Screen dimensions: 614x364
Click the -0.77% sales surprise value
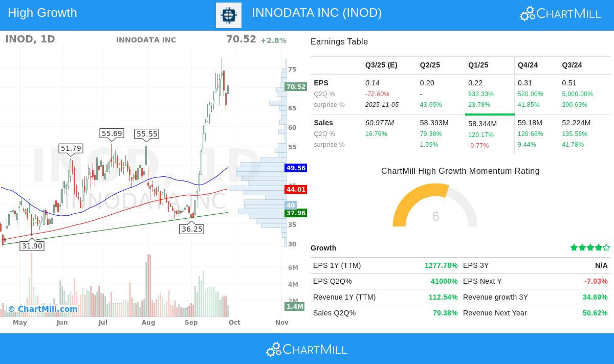coord(478,146)
